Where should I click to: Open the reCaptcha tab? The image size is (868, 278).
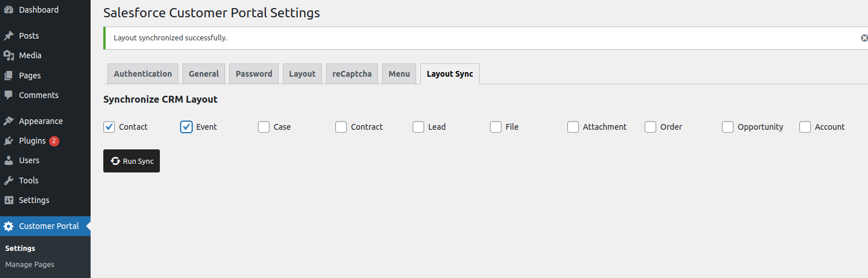tap(351, 74)
